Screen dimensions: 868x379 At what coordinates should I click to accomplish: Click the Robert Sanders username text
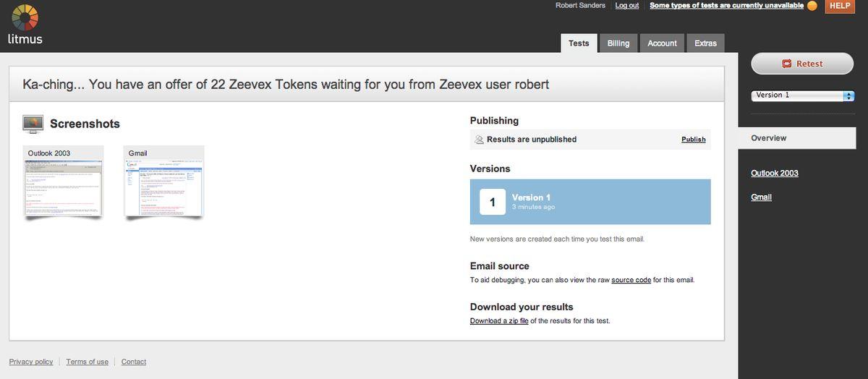click(580, 6)
